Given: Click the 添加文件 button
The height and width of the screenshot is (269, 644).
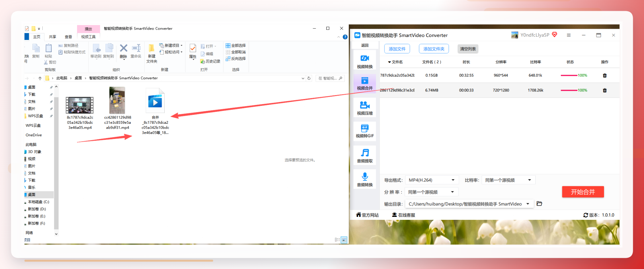Looking at the screenshot, I should click(x=397, y=49).
